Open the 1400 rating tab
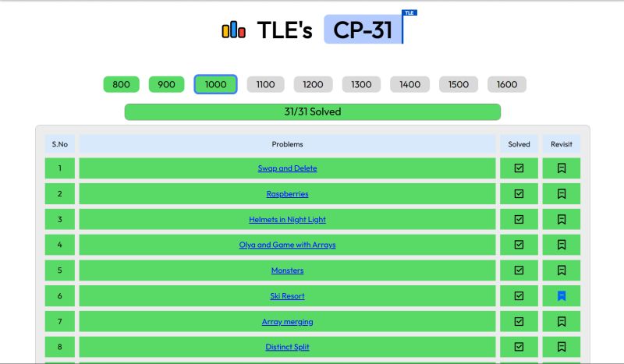The image size is (624, 364). 410,84
